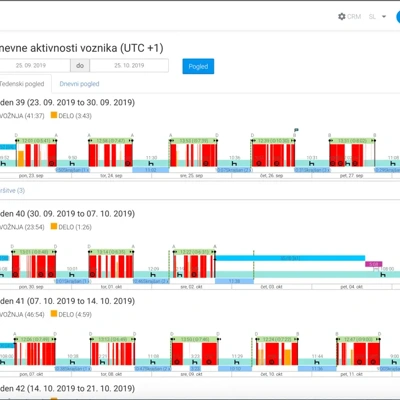Screen dimensions: 400x400
Task: Click the blue 11:02 rest label under 24. sep
Action: point(151,170)
